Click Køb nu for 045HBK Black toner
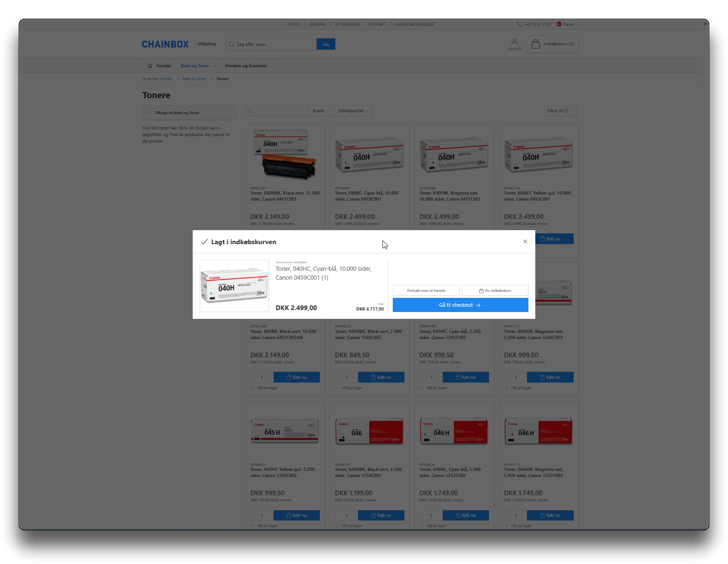Viewport: 728px width, 564px height. pos(381,377)
